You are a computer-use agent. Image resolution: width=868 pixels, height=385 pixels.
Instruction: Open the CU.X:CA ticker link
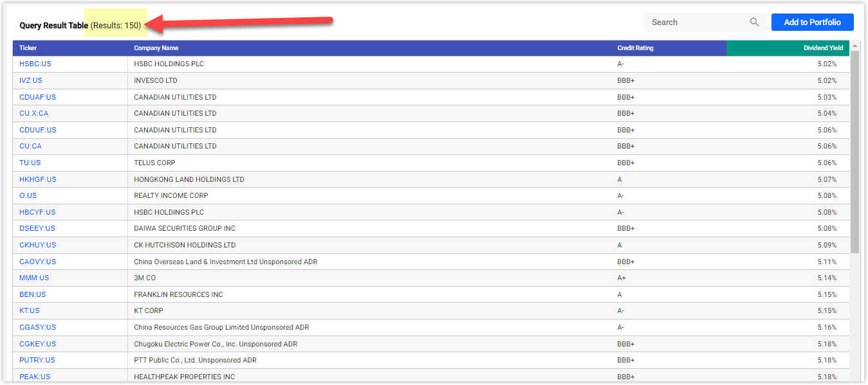(x=33, y=113)
